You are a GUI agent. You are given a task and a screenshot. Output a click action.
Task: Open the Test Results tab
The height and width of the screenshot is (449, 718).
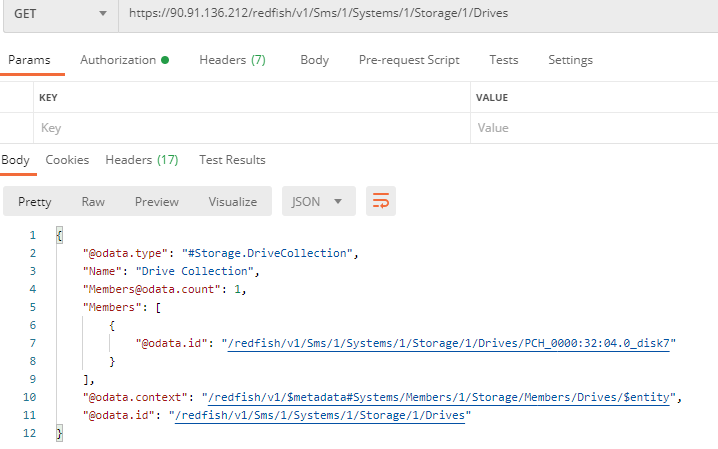[232, 160]
